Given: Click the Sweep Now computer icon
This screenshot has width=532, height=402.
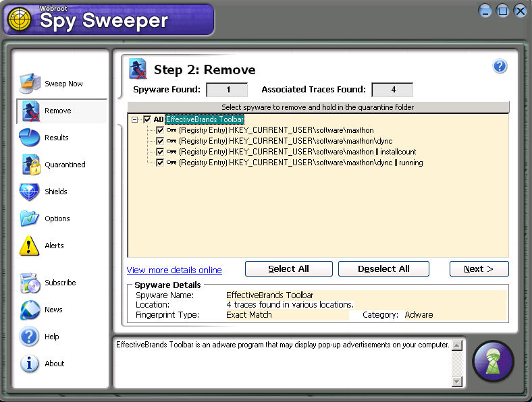Looking at the screenshot, I should [30, 84].
